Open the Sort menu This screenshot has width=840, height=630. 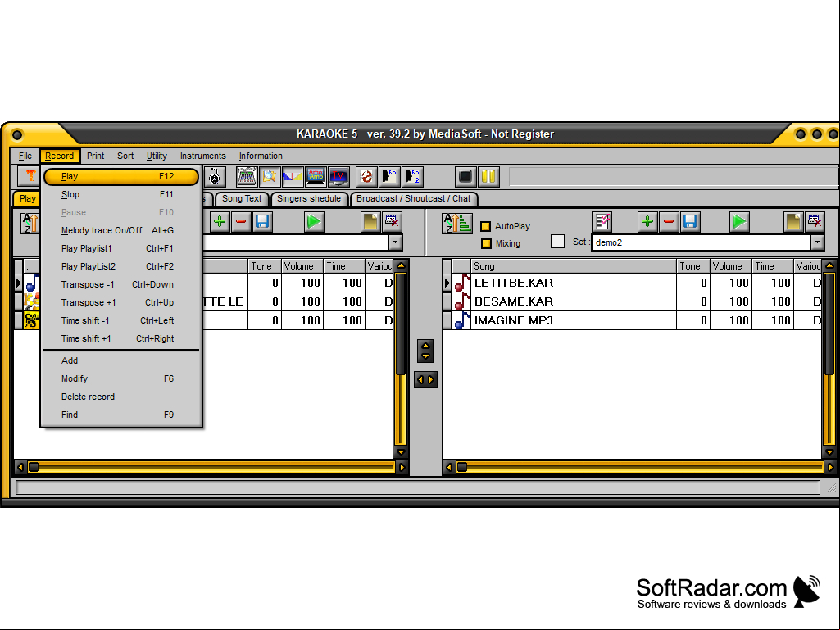click(125, 156)
